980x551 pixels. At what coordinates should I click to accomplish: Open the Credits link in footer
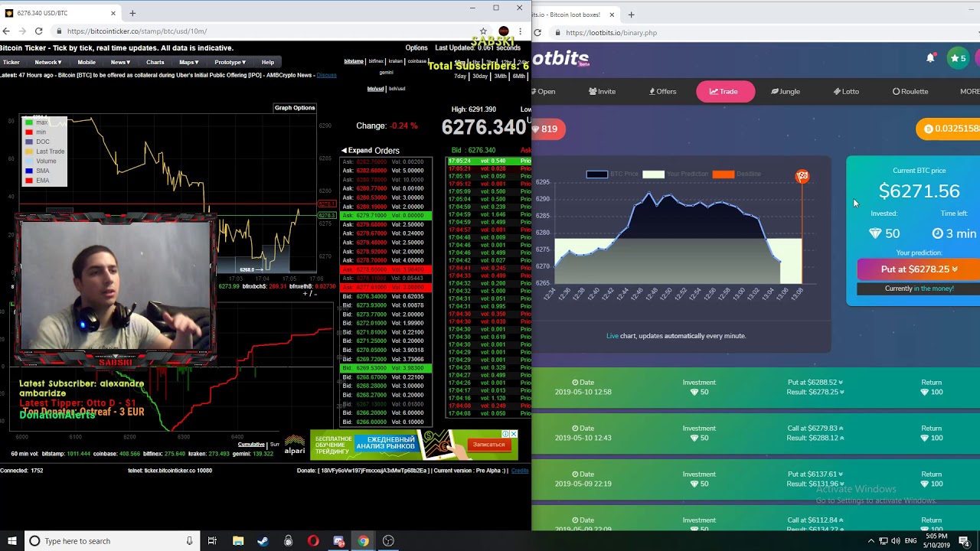520,471
